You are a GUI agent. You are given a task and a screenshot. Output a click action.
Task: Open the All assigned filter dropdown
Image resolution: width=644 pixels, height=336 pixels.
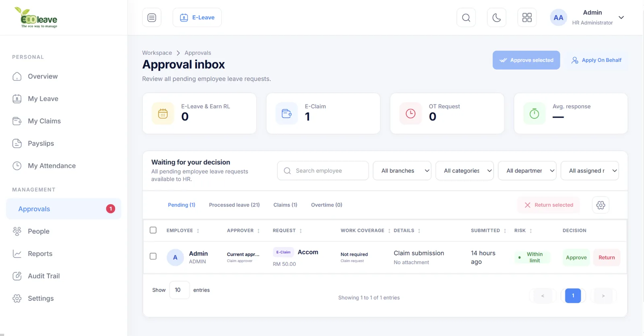pos(590,171)
